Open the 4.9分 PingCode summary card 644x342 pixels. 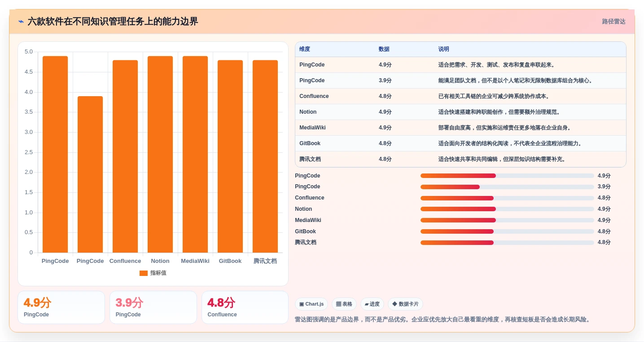coord(61,307)
